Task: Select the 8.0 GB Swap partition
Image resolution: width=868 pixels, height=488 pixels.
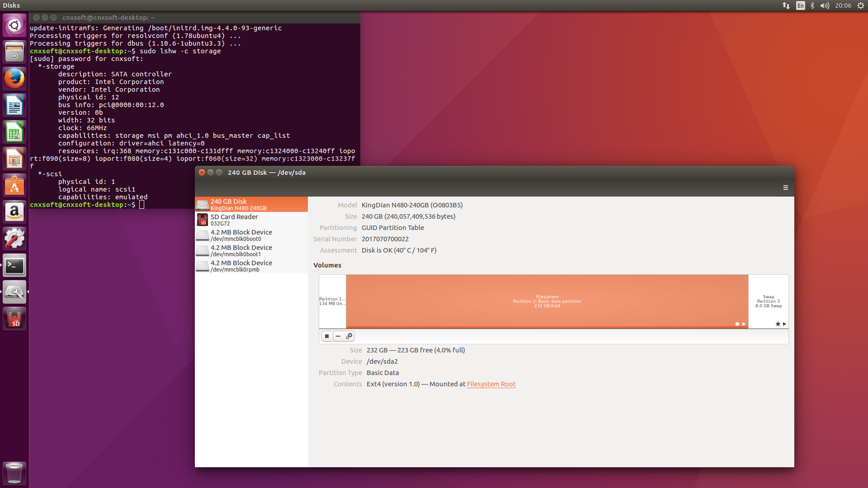Action: [769, 301]
